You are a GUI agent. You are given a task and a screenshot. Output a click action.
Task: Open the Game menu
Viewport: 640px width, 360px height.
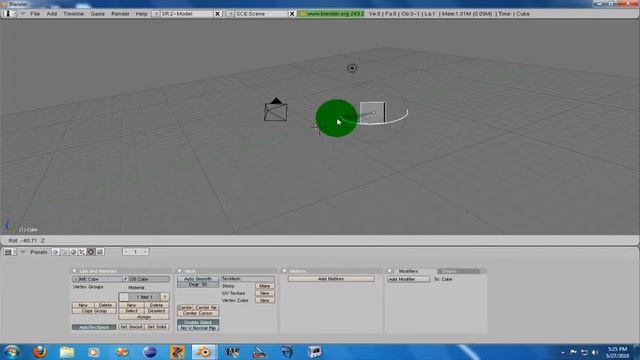(98, 13)
